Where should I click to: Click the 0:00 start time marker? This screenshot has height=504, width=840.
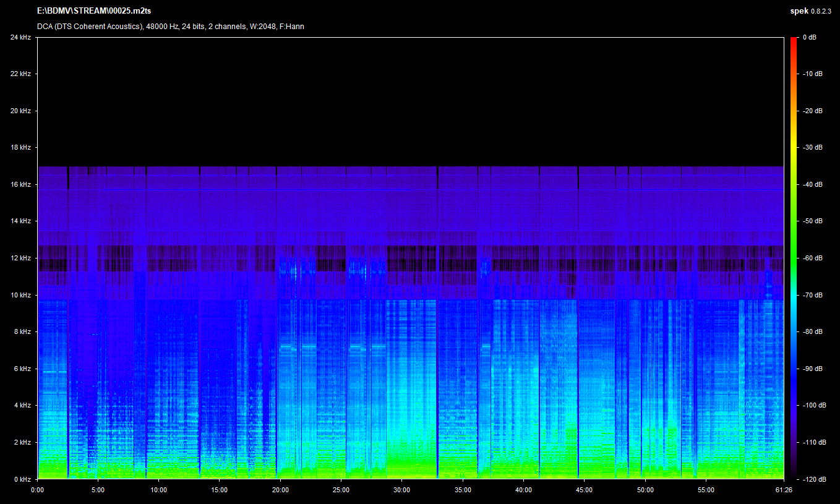(37, 490)
